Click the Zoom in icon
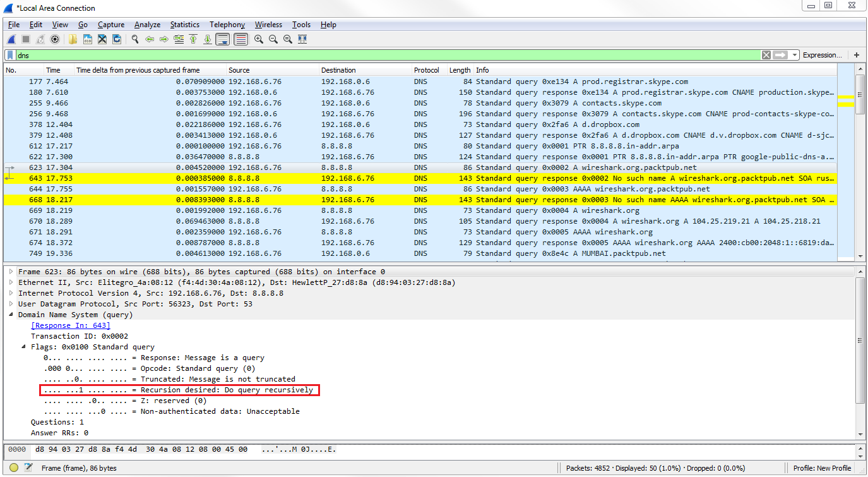This screenshot has height=477, width=868. (x=259, y=39)
